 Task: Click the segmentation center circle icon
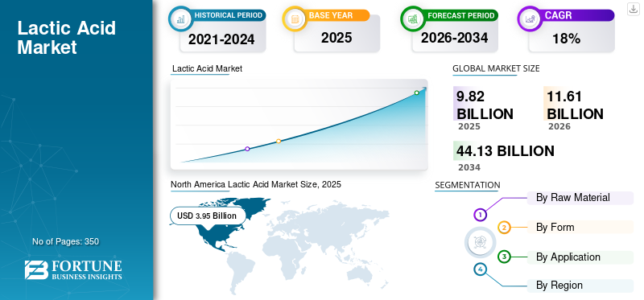coord(479,242)
